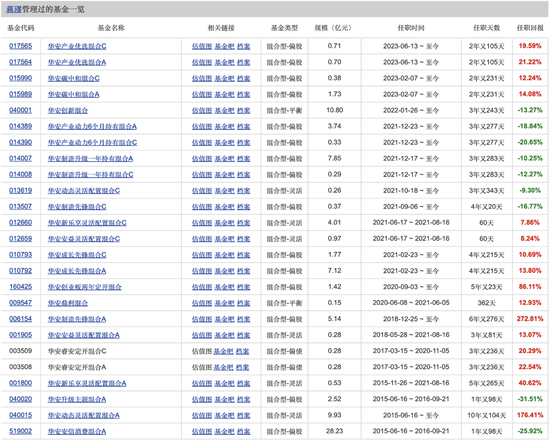550x441 pixels.
Task: Open 估值图 link for fund 040001
Action: tap(202, 110)
